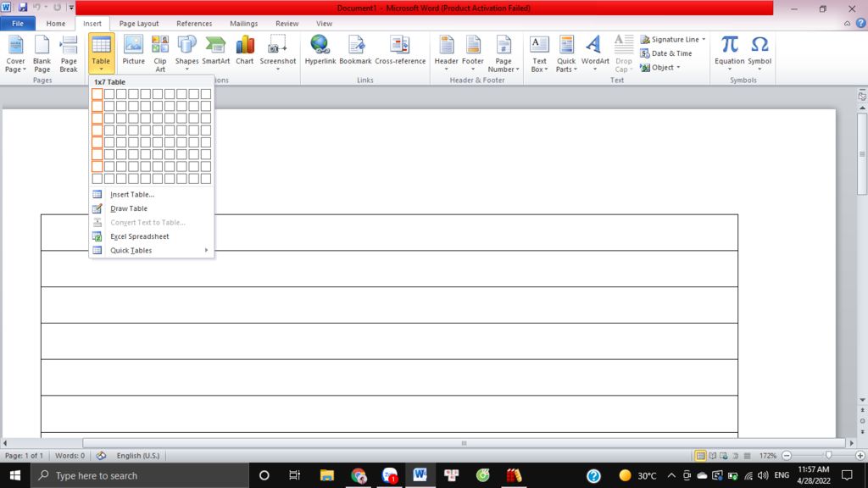
Task: Open File Explorer from taskbar
Action: (327, 475)
